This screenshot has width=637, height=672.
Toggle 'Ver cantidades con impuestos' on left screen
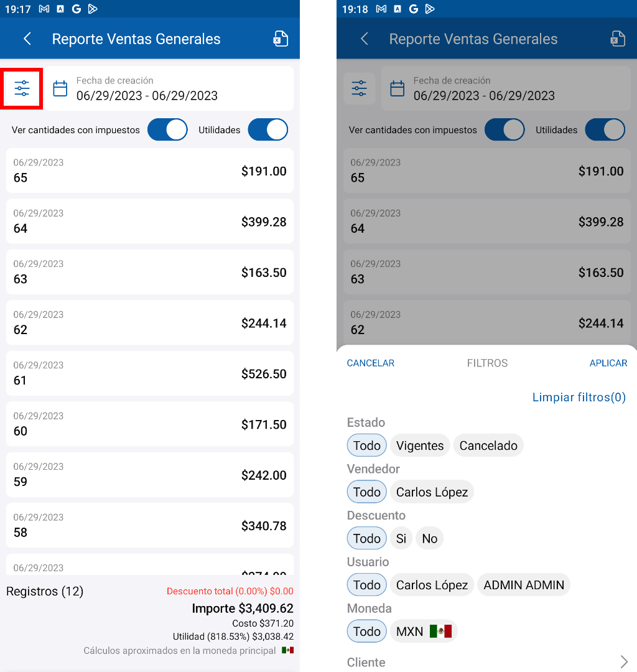(167, 130)
